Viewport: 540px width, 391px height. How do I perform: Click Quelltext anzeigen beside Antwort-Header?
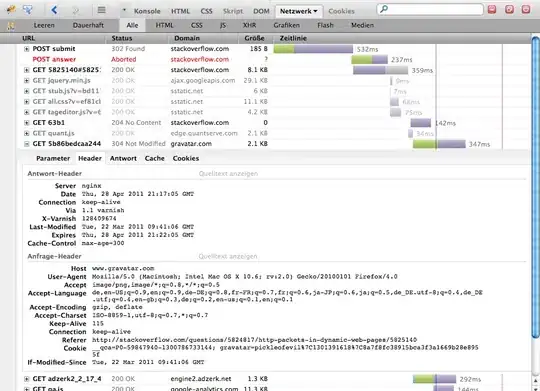point(228,174)
